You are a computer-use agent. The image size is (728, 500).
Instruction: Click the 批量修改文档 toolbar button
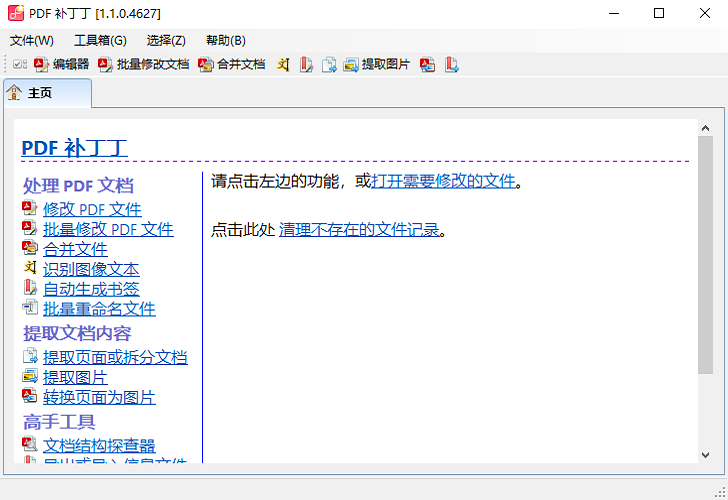click(144, 64)
